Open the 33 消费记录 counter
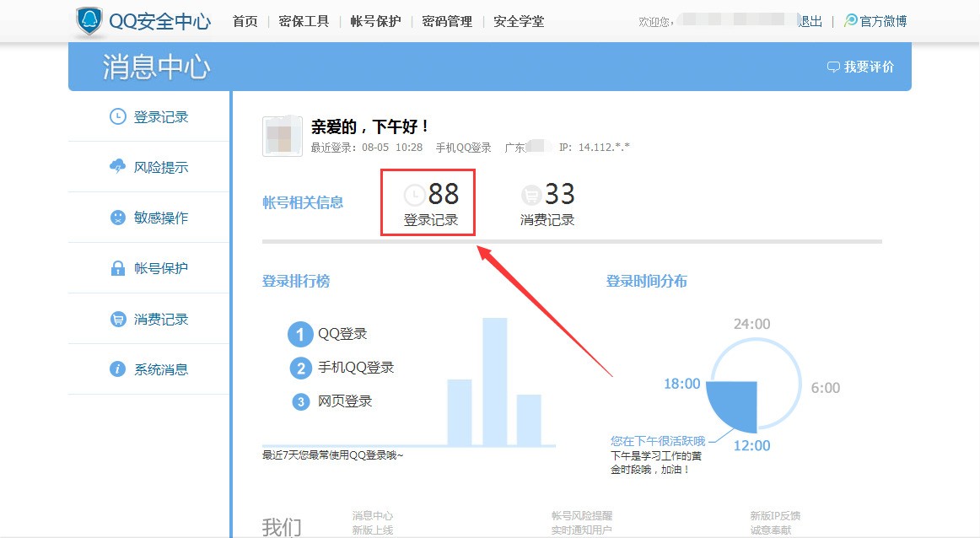This screenshot has height=538, width=980. pos(547,204)
